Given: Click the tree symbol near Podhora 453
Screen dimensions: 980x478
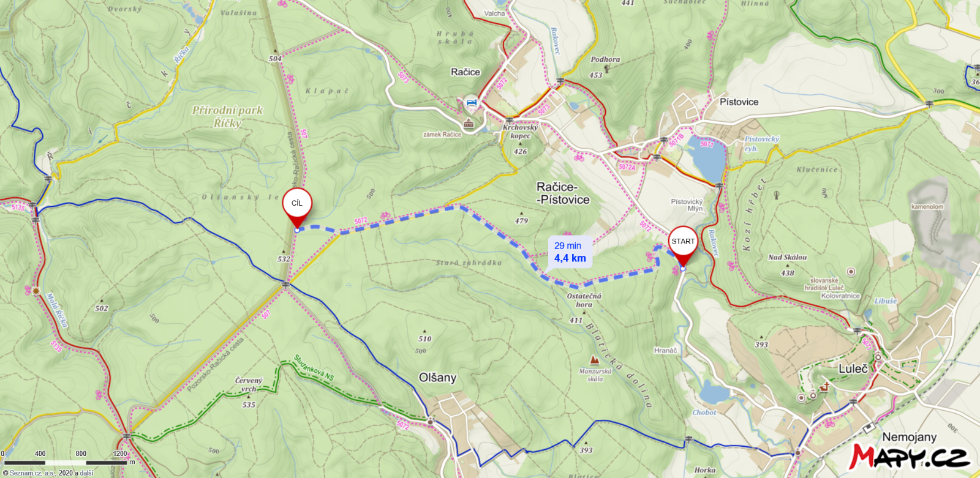Looking at the screenshot, I should [608, 69].
